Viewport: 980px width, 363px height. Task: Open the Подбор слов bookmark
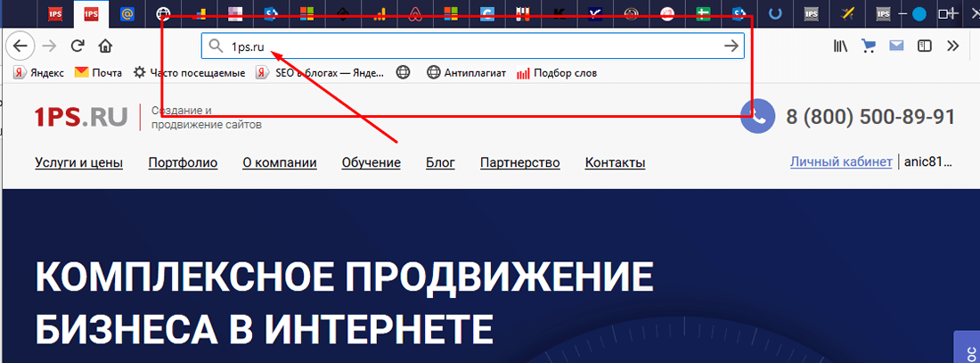click(557, 73)
